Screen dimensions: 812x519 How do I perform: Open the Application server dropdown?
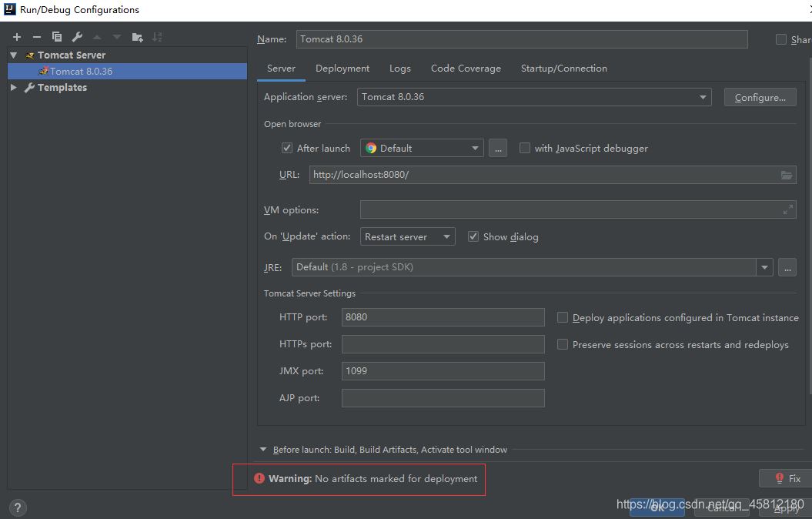click(702, 97)
